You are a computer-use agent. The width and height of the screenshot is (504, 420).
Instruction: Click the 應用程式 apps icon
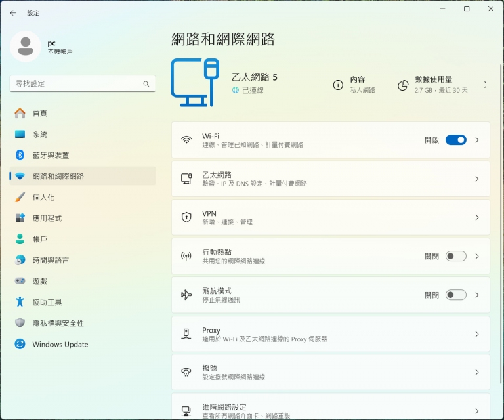20,218
